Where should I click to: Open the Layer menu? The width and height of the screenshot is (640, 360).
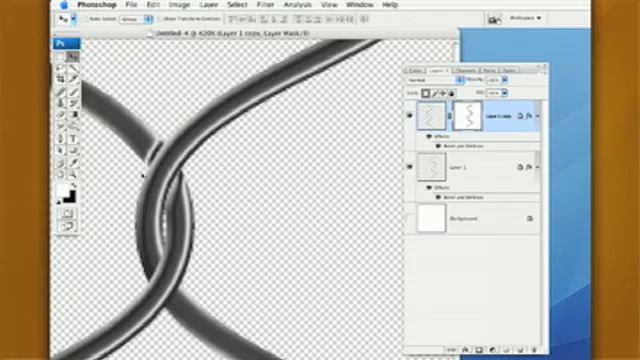tap(209, 5)
